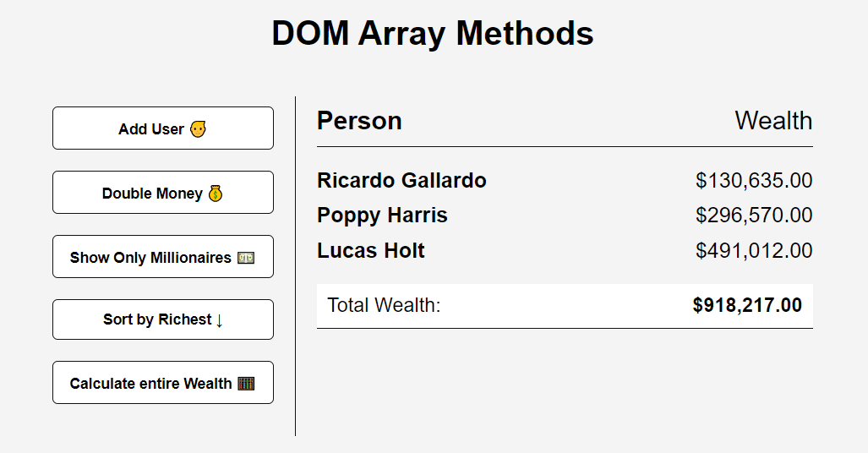Image resolution: width=868 pixels, height=453 pixels.
Task: Click Lucas Holt's $491,012.00 amount
Action: [x=754, y=251]
